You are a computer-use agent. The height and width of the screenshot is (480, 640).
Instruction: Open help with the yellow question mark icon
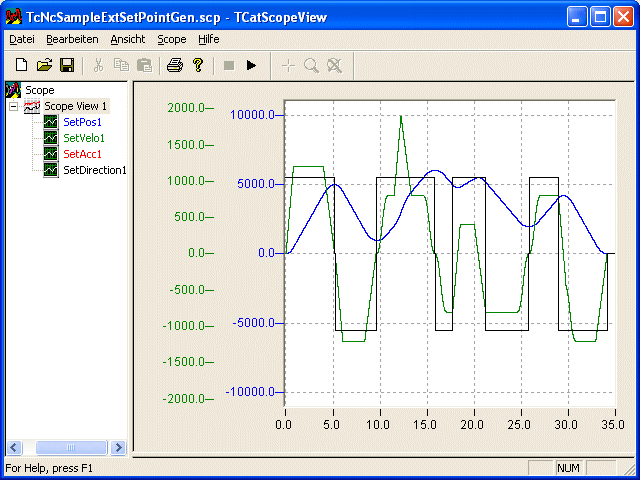pyautogui.click(x=198, y=65)
